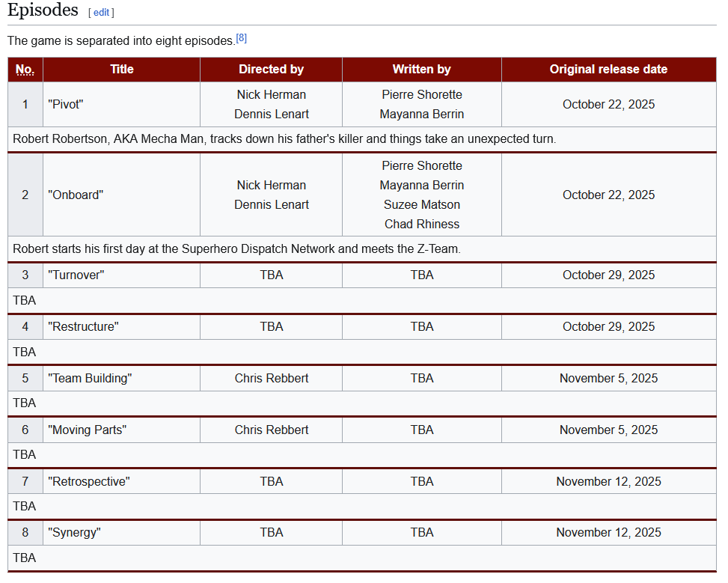Click the Onboard summary mentioning the Z-Team
The width and height of the screenshot is (728, 583).
tap(236, 249)
